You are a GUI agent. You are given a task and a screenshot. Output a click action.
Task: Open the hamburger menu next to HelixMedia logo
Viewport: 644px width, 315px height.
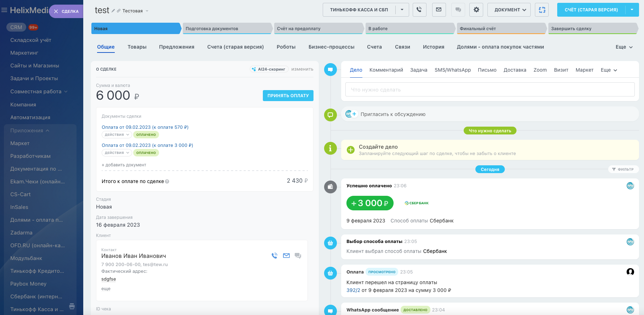tap(4, 10)
